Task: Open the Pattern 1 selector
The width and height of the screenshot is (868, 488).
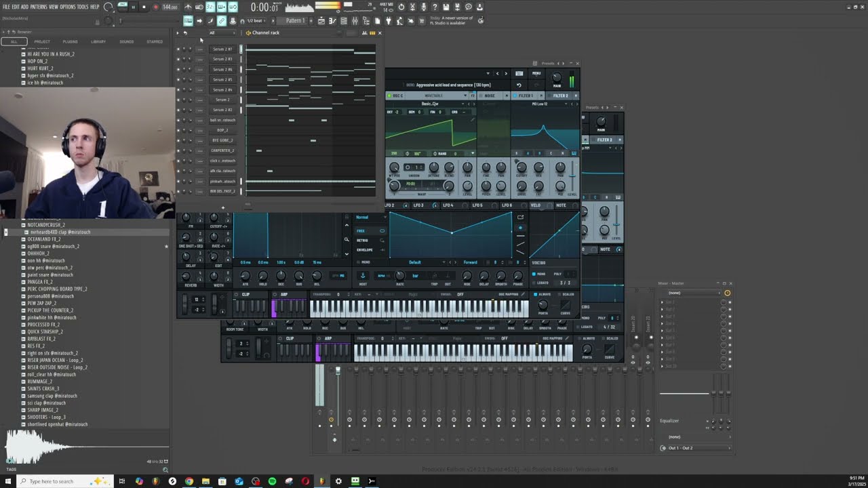Action: click(296, 21)
